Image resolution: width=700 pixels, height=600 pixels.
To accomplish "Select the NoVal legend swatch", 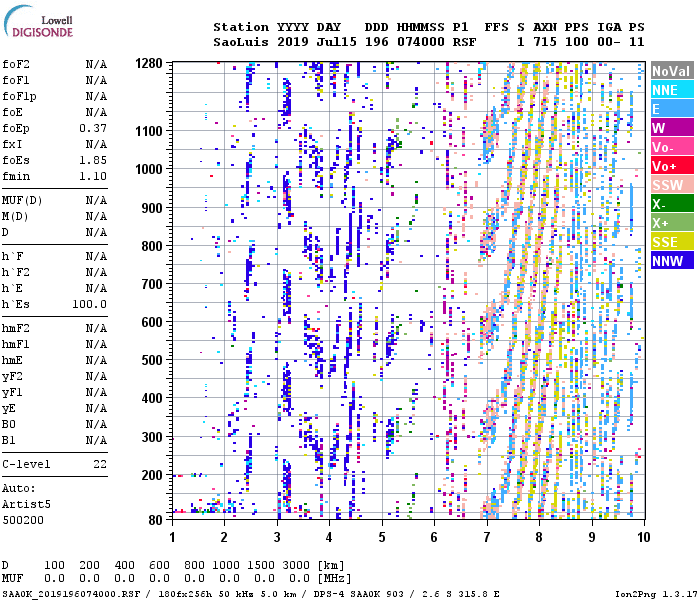I will 672,71.
